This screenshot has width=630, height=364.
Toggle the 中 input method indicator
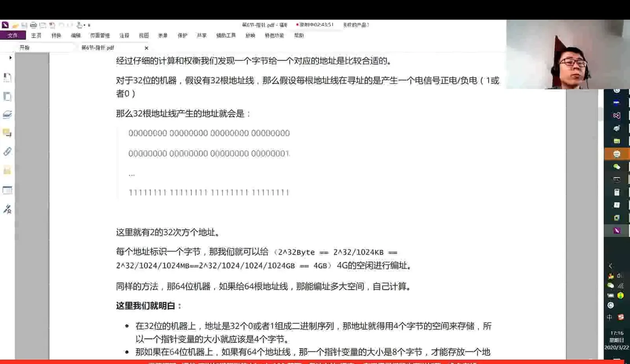click(x=610, y=317)
